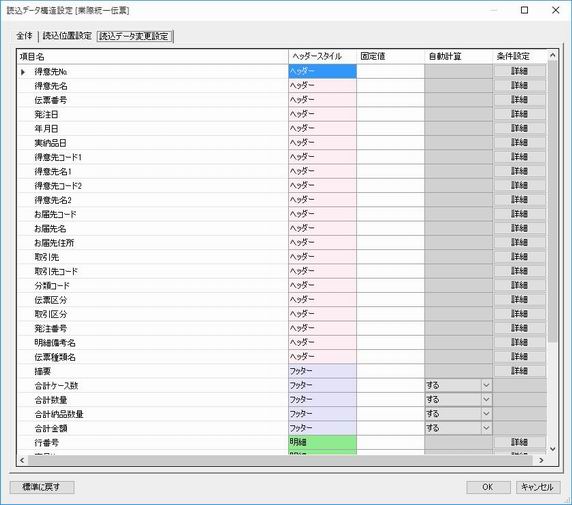The image size is (572, 505).
Task: Click 詳細 button for 得意先No. row
Action: point(519,71)
